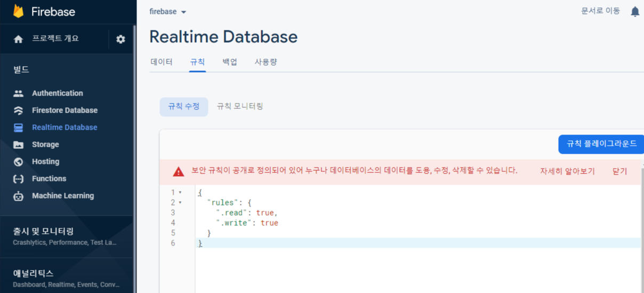Open notifications bell icon
The height and width of the screenshot is (293, 644).
(x=635, y=12)
